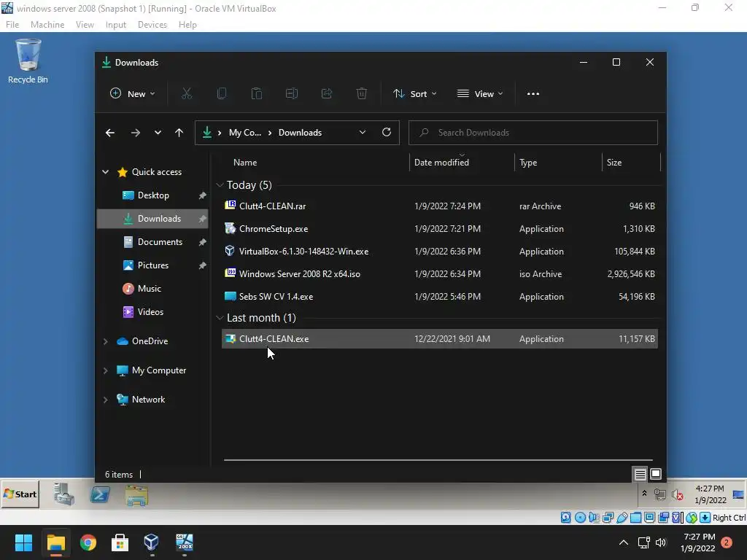Sort by Date modified column header

coord(462,163)
